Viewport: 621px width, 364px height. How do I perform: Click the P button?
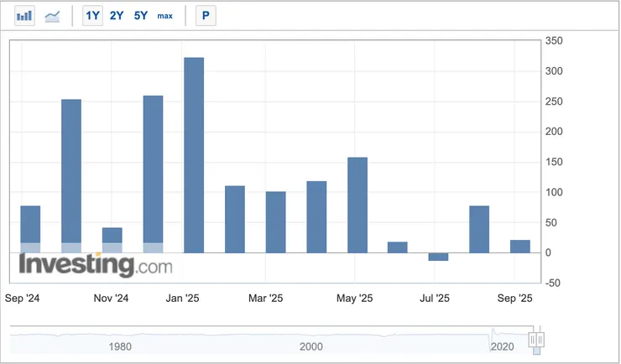pyautogui.click(x=206, y=16)
